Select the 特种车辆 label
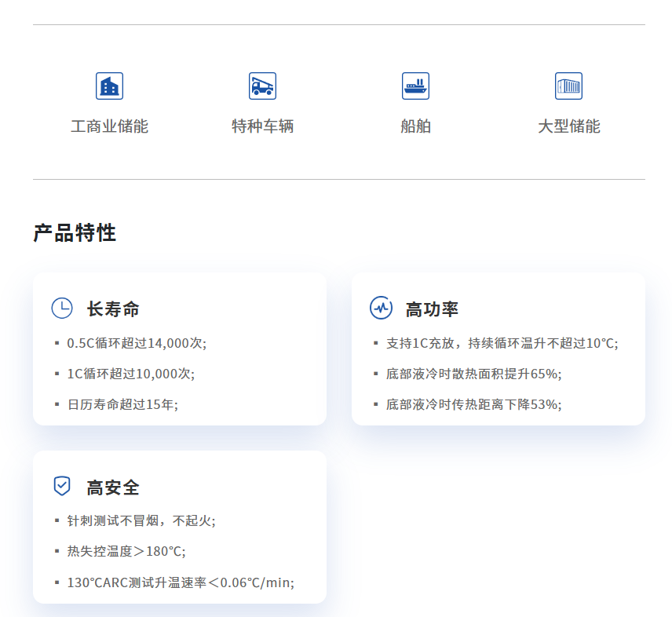This screenshot has height=617, width=672. (x=262, y=126)
